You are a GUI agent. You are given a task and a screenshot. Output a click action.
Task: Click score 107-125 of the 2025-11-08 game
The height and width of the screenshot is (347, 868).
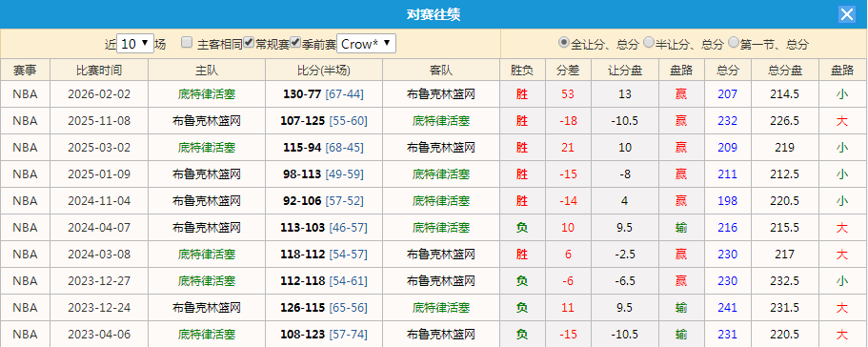[302, 121]
